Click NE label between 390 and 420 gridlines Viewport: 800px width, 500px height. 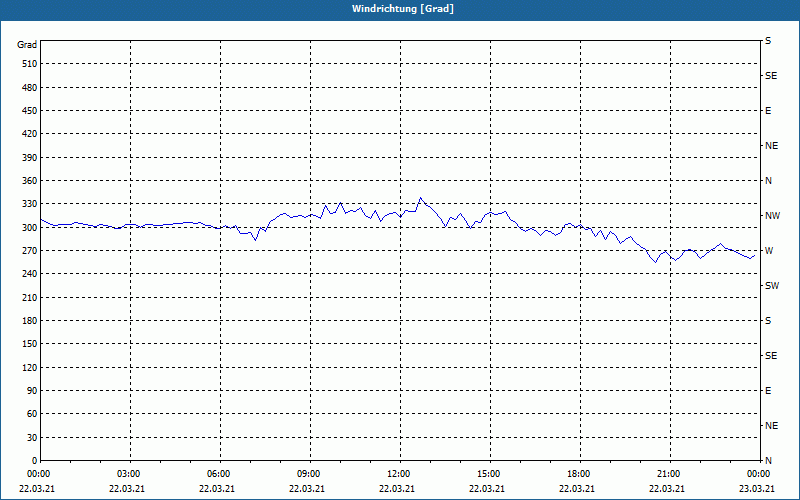[771, 146]
